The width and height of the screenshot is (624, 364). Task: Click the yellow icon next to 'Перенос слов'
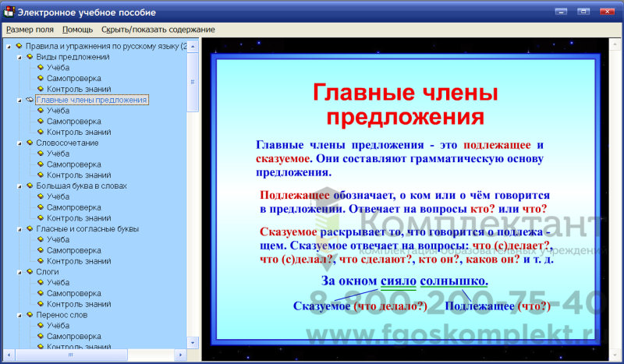(30, 315)
